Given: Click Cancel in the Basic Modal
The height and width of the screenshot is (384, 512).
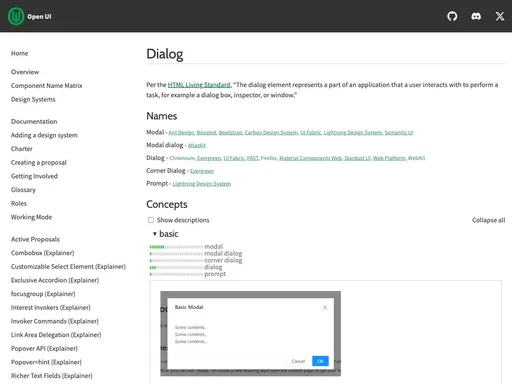Looking at the screenshot, I should 298,361.
